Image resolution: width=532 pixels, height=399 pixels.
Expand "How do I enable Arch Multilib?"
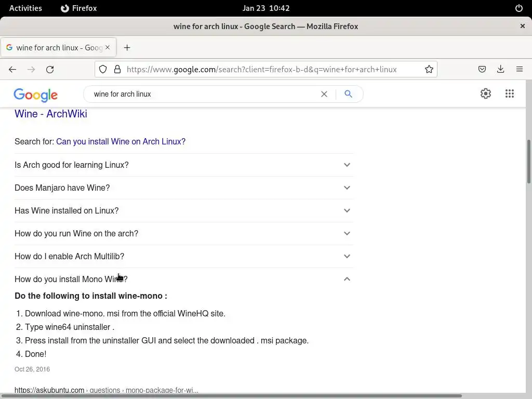tap(183, 256)
